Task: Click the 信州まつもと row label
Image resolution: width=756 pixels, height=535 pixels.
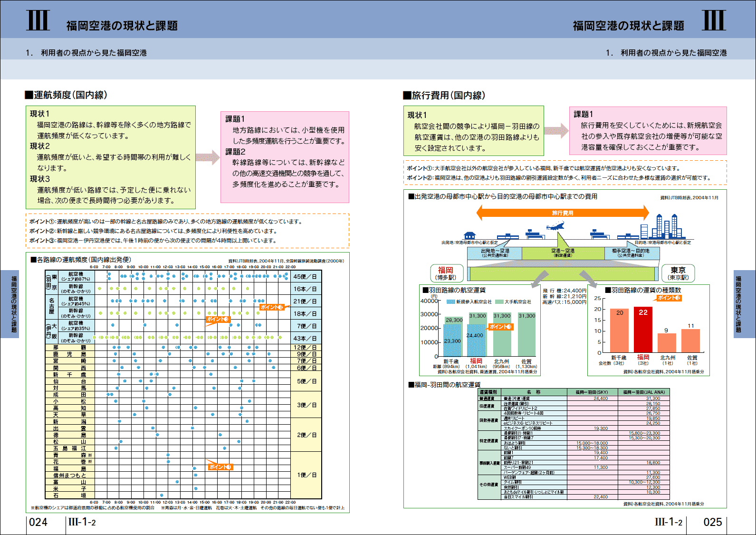Action: [x=69, y=475]
